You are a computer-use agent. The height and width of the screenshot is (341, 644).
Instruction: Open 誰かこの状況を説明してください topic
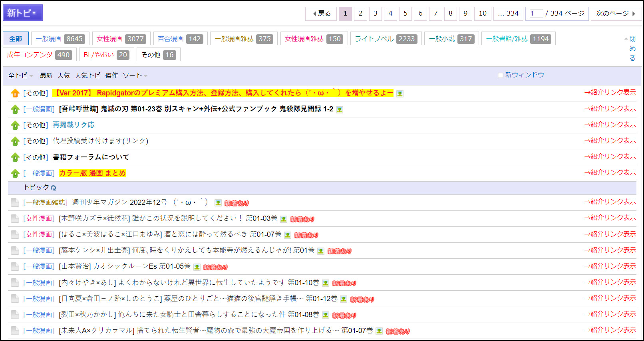[x=168, y=218]
